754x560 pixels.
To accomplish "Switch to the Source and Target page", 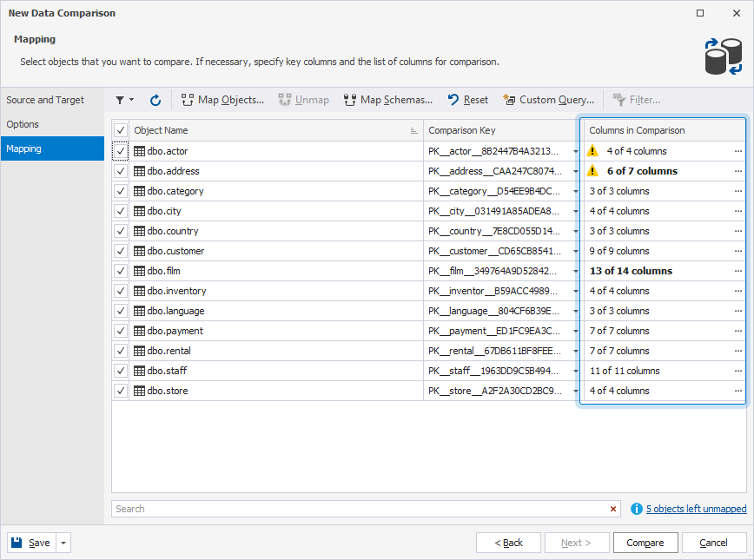I will point(45,100).
